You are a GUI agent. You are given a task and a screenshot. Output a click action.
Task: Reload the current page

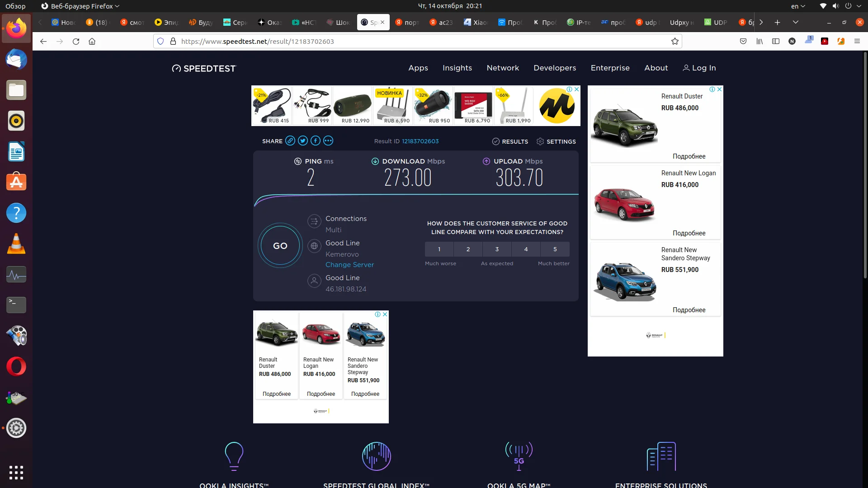(76, 42)
